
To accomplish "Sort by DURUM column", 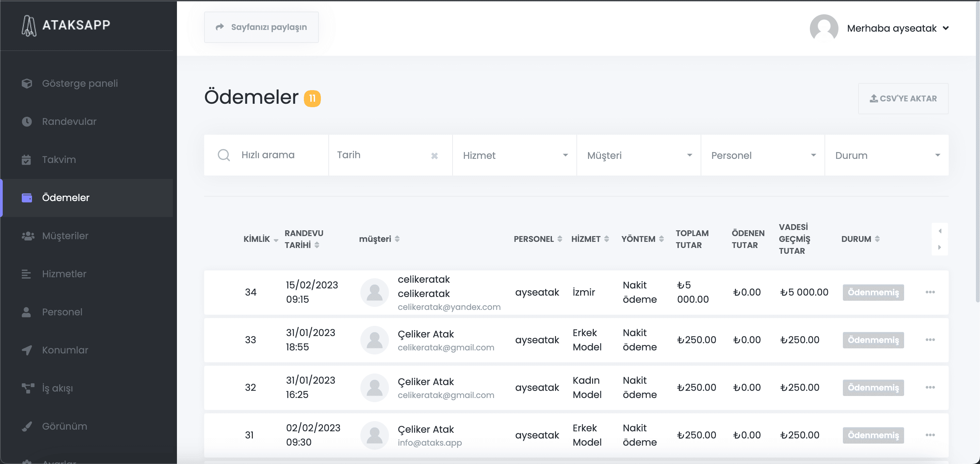I will point(861,239).
